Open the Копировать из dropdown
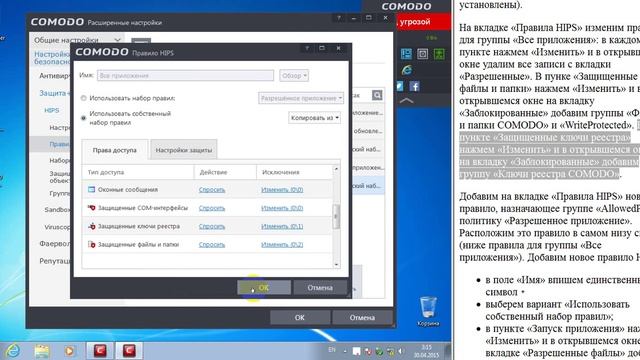 pyautogui.click(x=314, y=118)
